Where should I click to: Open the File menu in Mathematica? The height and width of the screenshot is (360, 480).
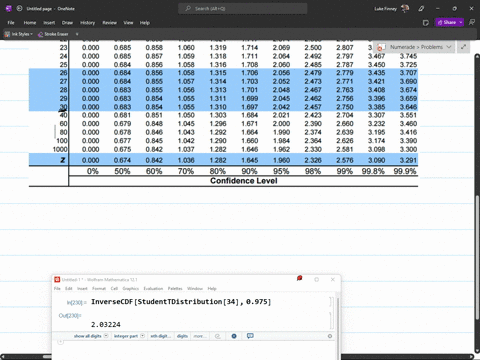[57, 288]
